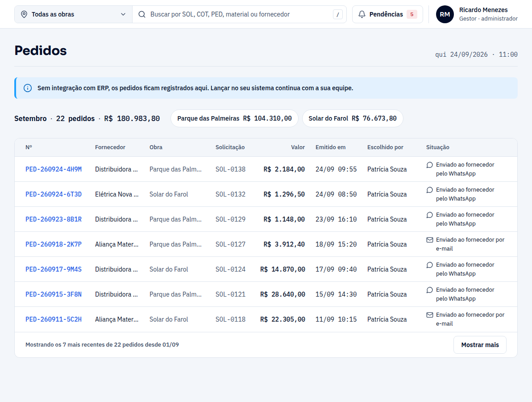
Task: Click the Valor column header
Action: 298,147
